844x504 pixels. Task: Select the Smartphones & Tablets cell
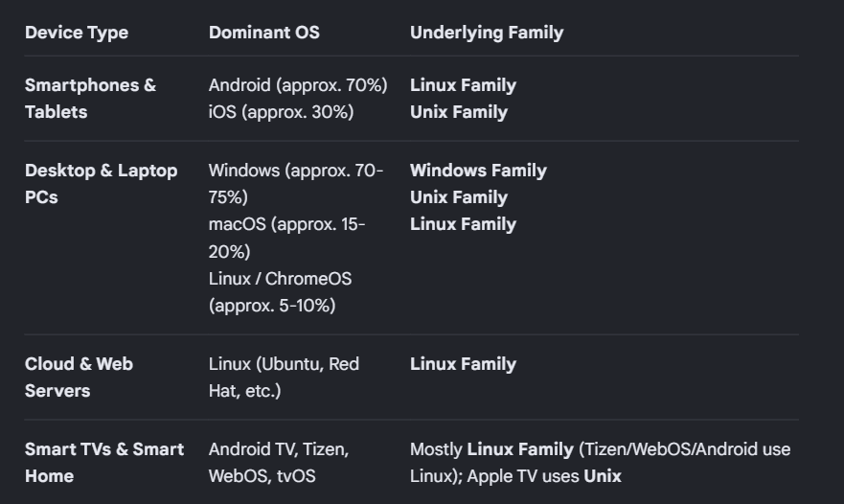click(x=90, y=99)
